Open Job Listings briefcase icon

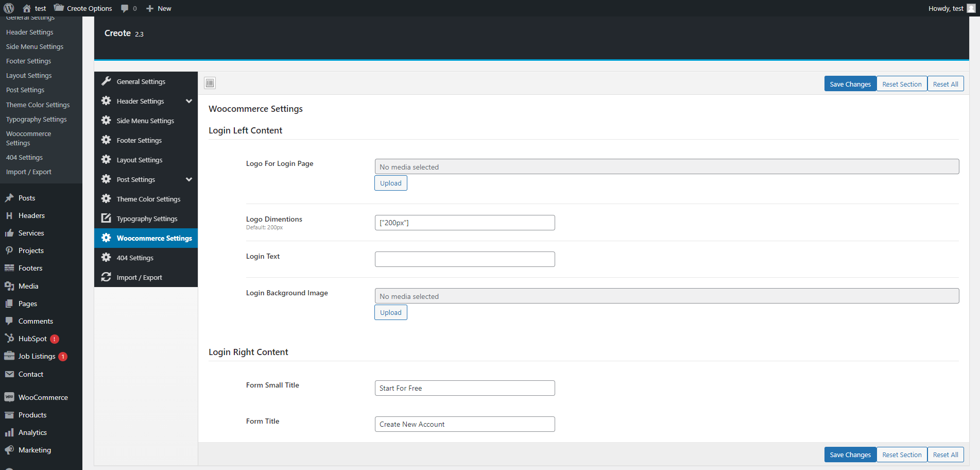(9, 356)
